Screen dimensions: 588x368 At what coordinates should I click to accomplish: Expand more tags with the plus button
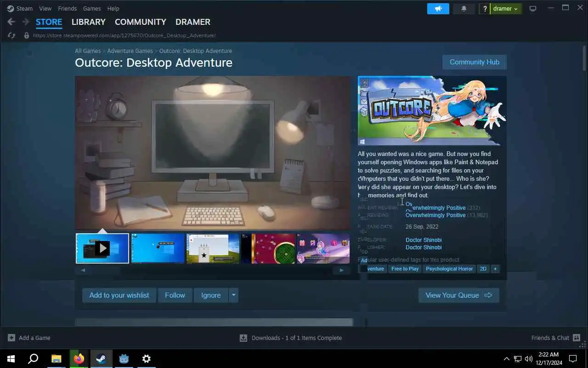495,269
